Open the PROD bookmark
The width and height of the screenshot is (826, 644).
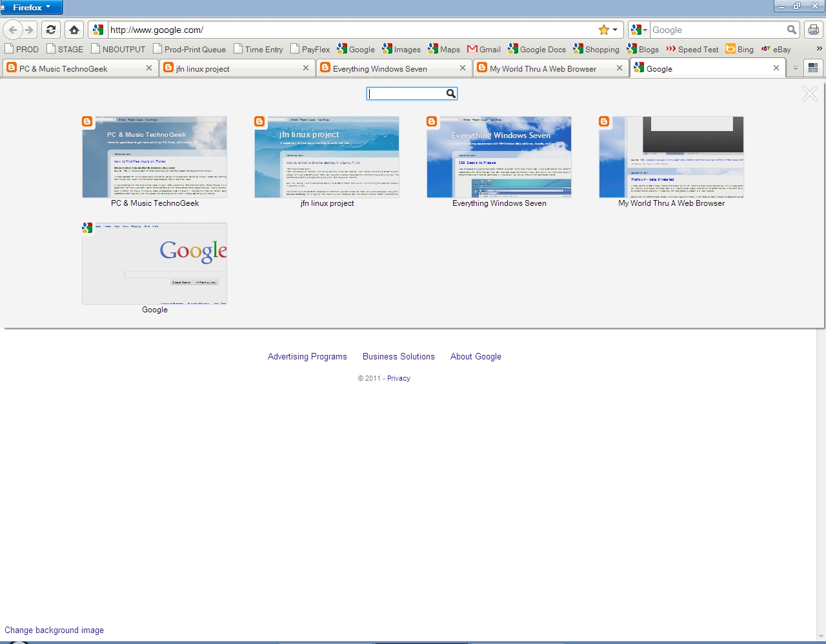[21, 49]
